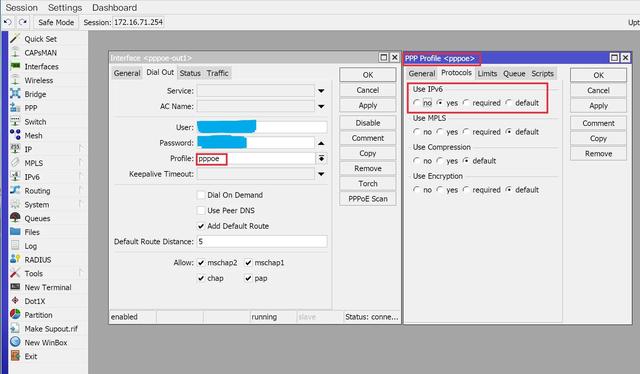This screenshot has height=374, width=640.
Task: Click Torch button in Interface window
Action: coord(368,184)
